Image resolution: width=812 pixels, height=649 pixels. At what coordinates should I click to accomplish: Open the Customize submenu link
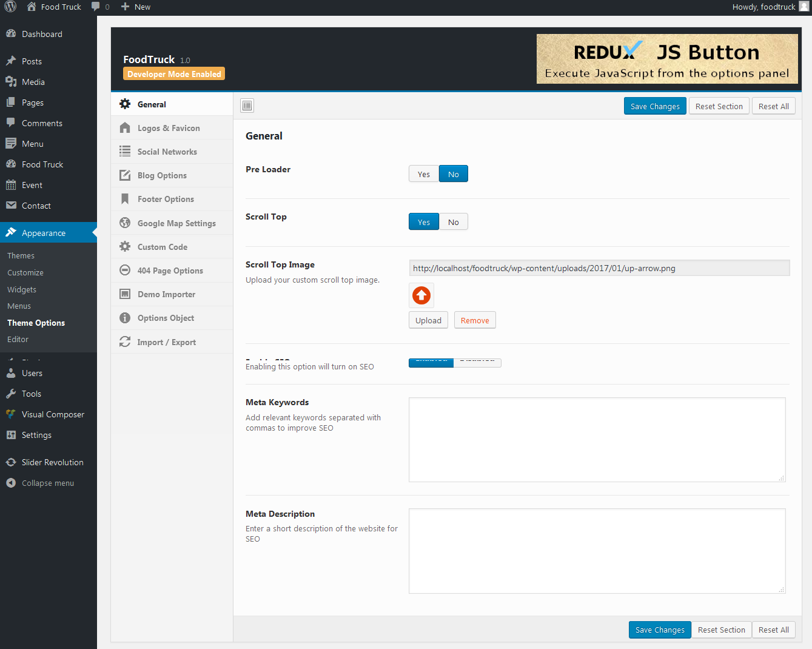point(25,273)
